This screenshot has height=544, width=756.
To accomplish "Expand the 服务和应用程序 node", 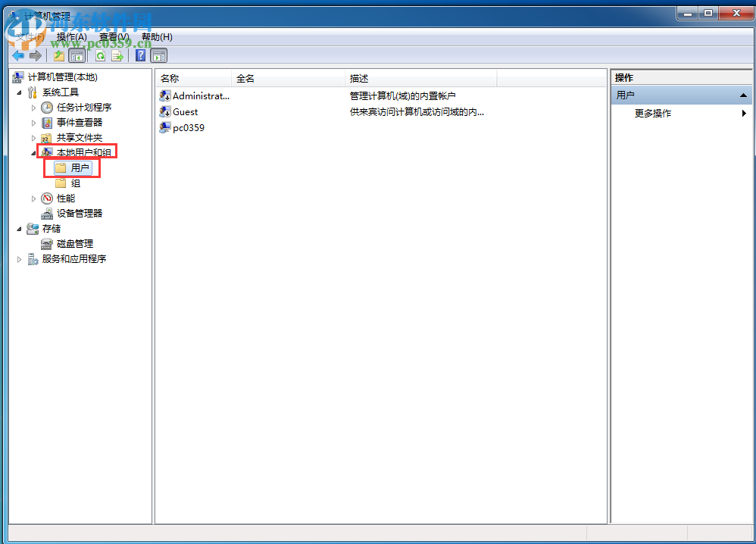I will 19,259.
